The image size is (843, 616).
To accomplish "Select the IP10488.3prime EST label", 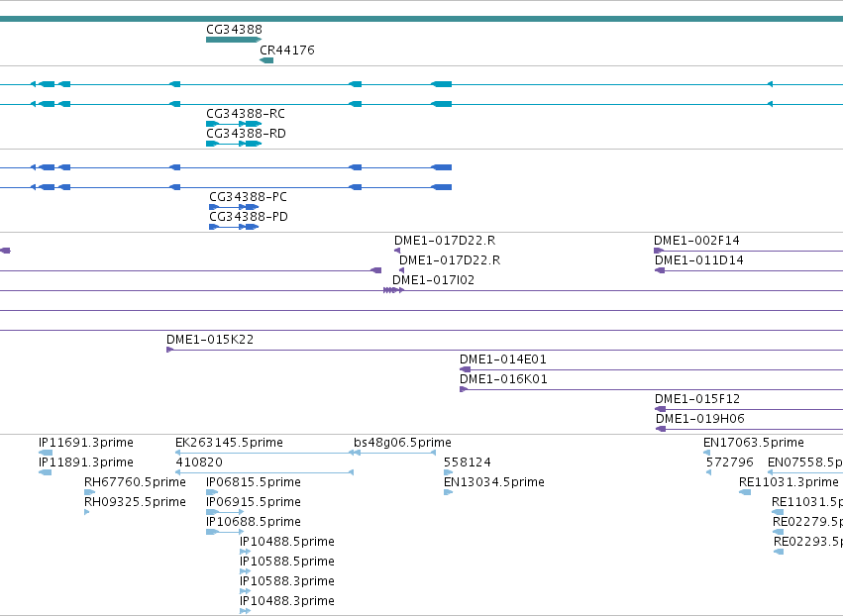I will [287, 601].
